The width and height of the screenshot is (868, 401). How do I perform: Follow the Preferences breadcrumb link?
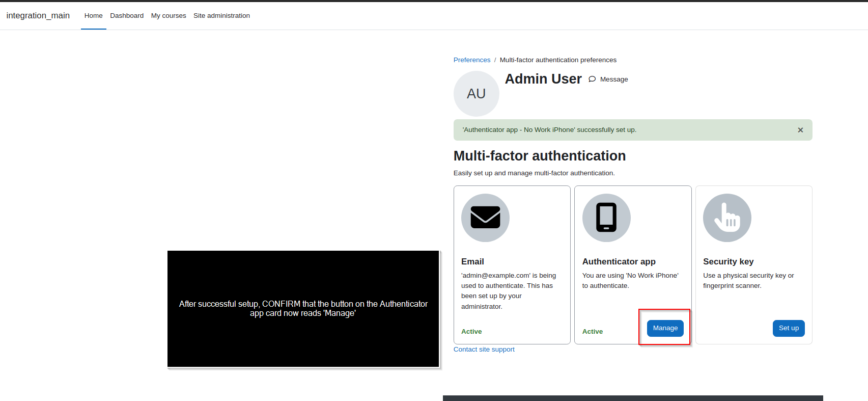(472, 60)
